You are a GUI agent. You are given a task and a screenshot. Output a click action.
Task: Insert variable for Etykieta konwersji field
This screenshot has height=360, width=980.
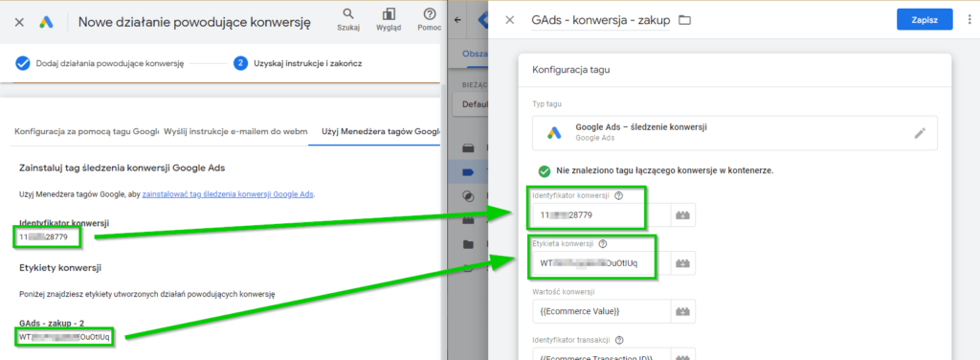point(683,263)
